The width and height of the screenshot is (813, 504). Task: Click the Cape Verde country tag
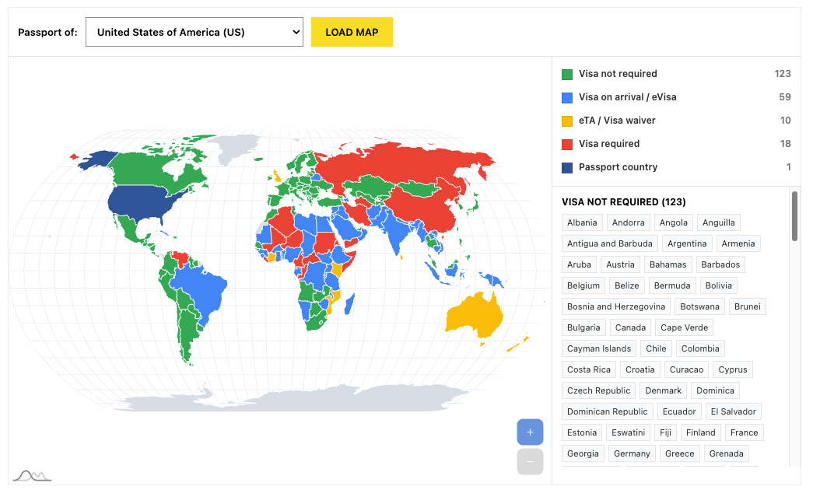click(x=685, y=327)
